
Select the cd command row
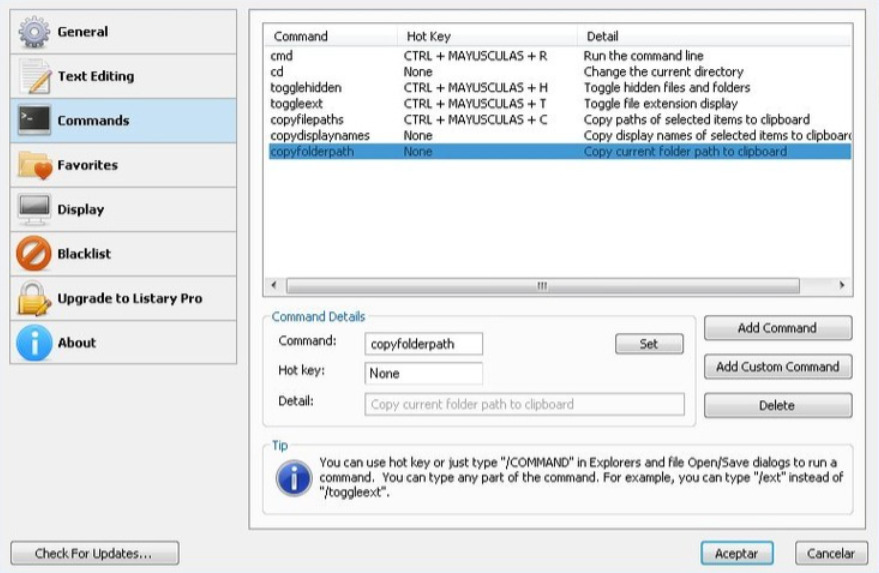pyautogui.click(x=559, y=72)
